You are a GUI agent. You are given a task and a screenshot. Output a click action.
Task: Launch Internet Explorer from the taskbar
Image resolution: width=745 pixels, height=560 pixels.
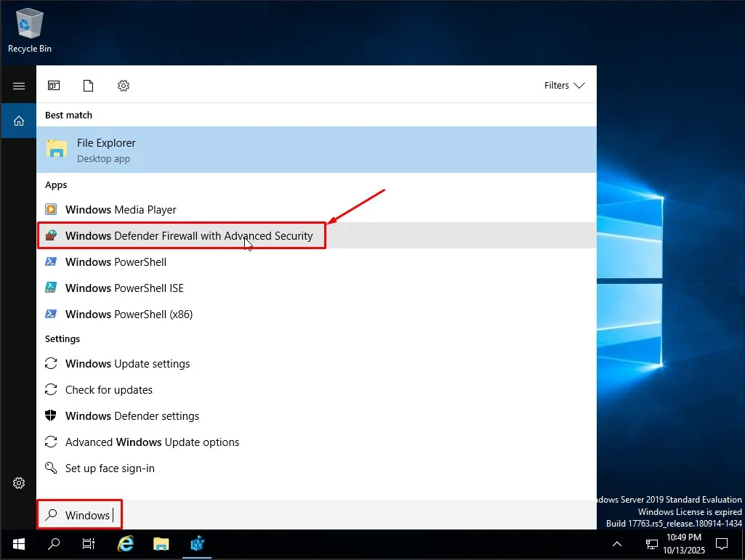[125, 543]
